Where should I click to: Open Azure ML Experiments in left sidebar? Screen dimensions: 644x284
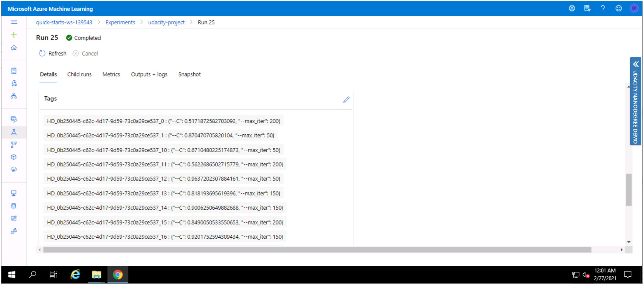pos(14,132)
